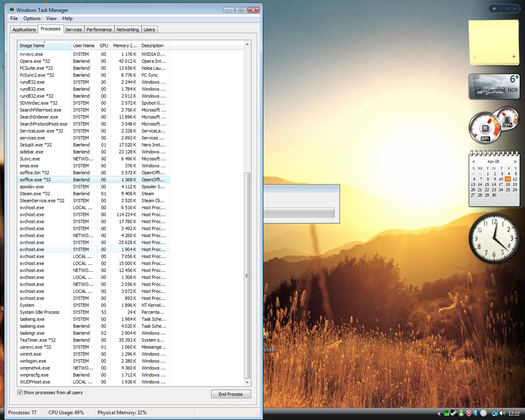This screenshot has height=420, width=525.
Task: Click the End Process button
Action: point(231,394)
